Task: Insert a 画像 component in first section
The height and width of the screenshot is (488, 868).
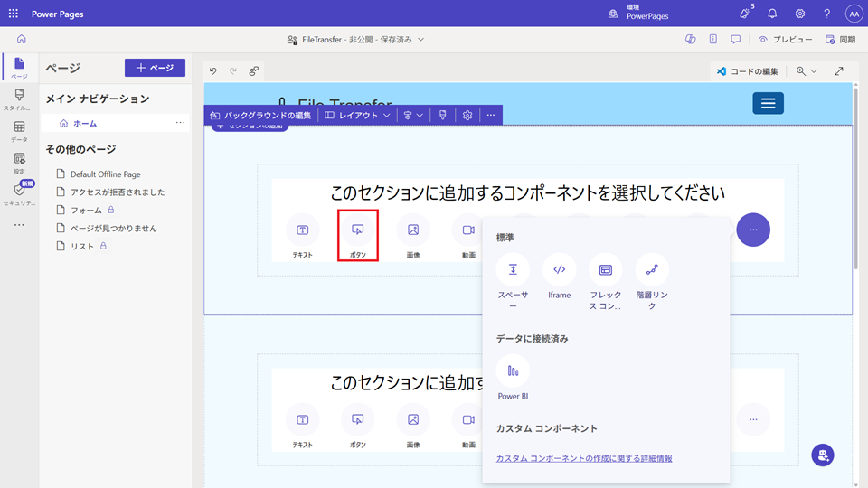Action: [413, 231]
